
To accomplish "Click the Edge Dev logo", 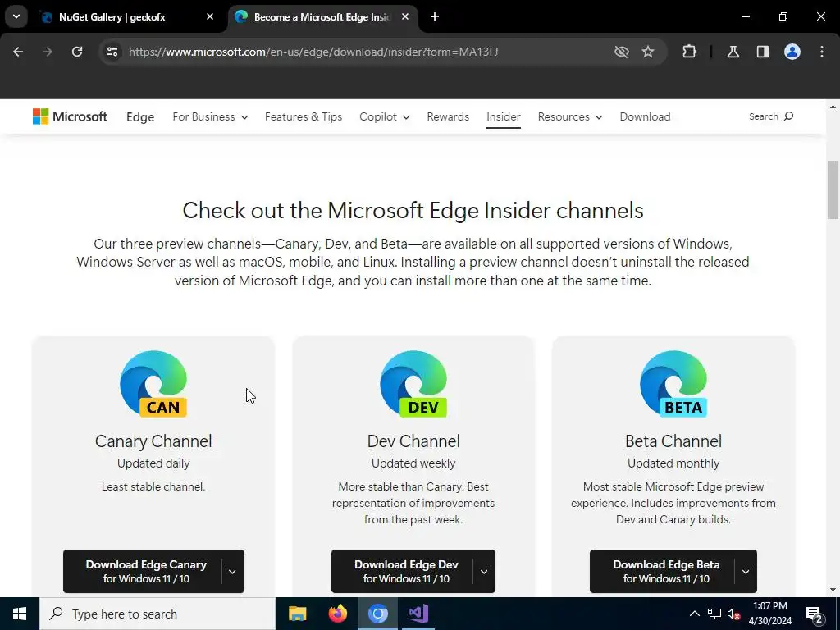I will pyautogui.click(x=413, y=384).
